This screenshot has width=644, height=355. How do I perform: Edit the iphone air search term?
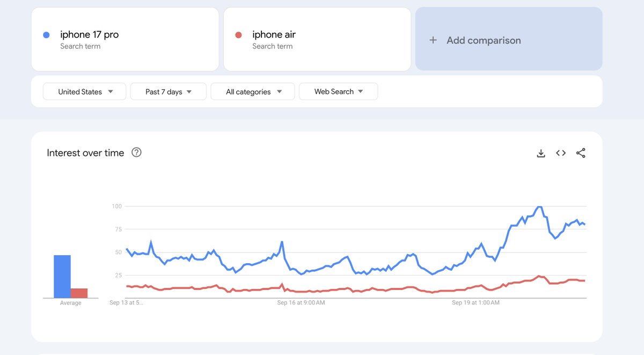coord(317,39)
